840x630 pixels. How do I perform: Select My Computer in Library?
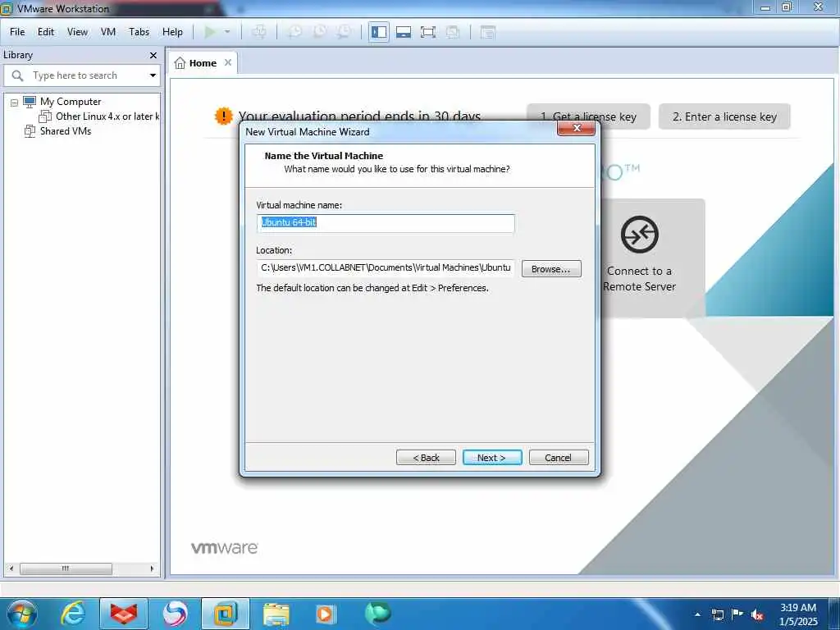71,101
